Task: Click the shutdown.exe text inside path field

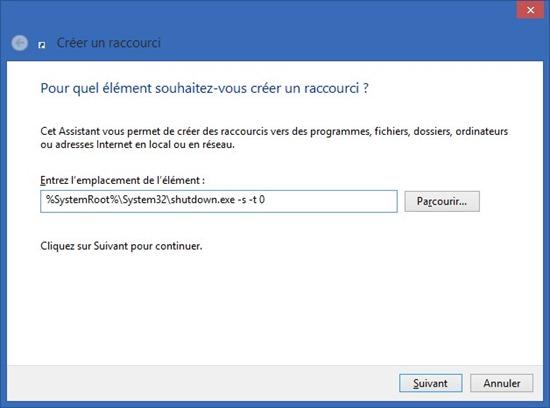Action: click(203, 200)
